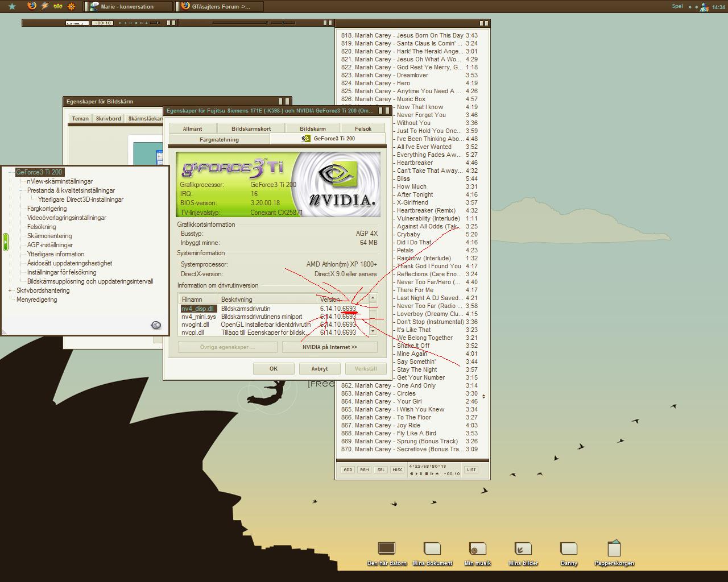Launch Firefox from the quick-launch bar
The height and width of the screenshot is (582, 728).
[32, 6]
